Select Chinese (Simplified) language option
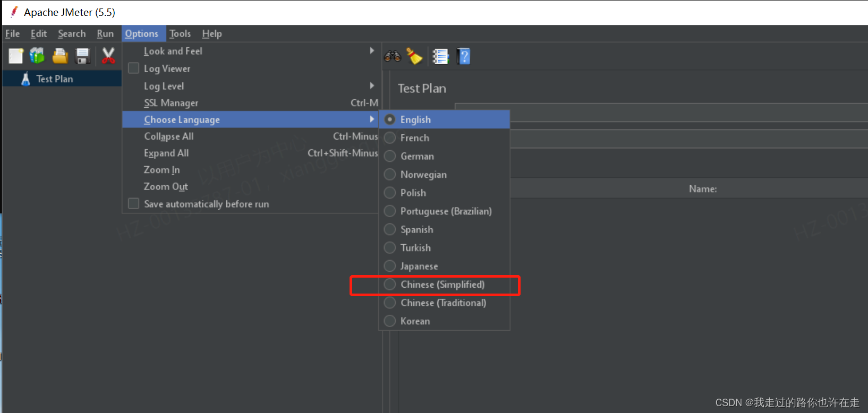The width and height of the screenshot is (868, 413). [x=445, y=285]
